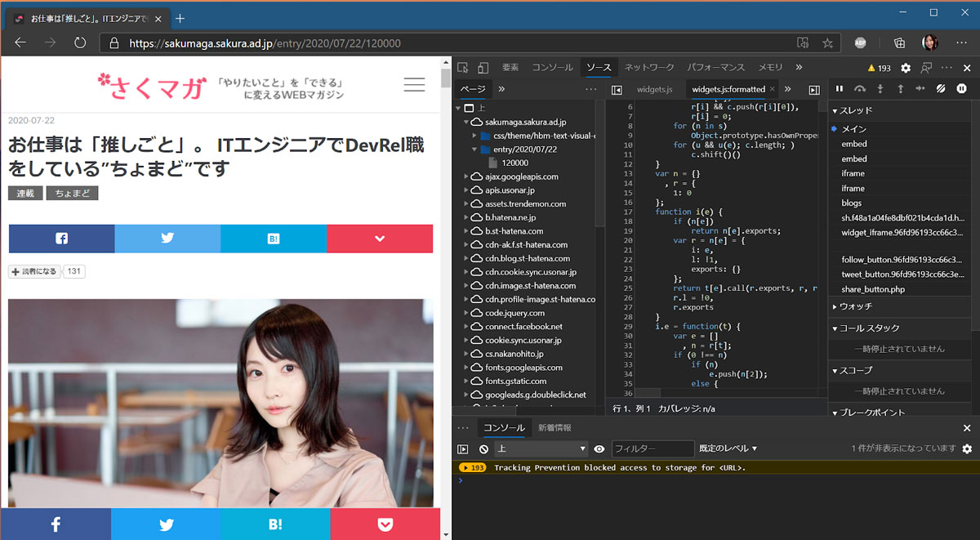Click the step out of function icon

[900, 88]
